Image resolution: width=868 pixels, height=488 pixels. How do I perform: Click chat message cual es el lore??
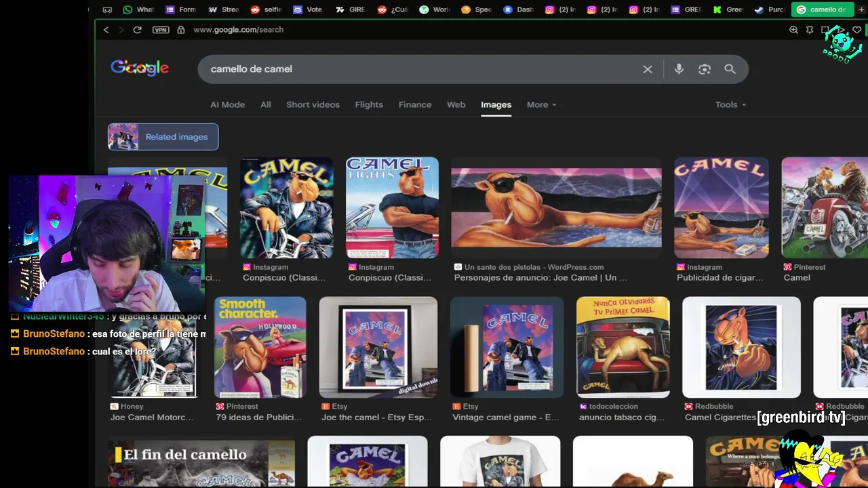tap(124, 352)
